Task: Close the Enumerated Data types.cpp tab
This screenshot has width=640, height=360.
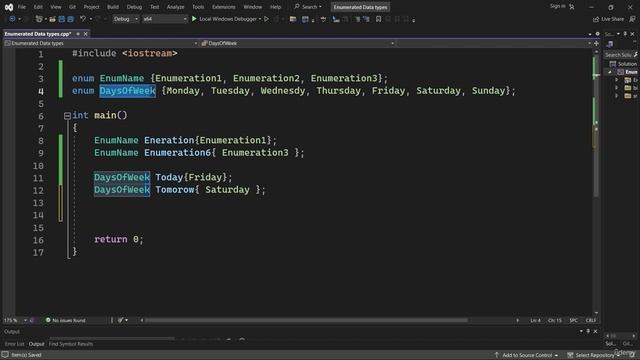Action: 86,34
